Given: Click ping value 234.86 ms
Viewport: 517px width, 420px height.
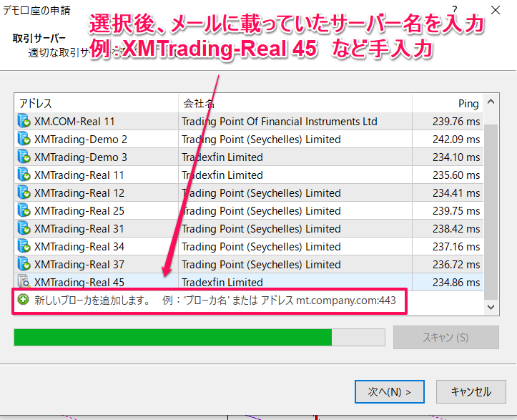Looking at the screenshot, I should pos(456,282).
